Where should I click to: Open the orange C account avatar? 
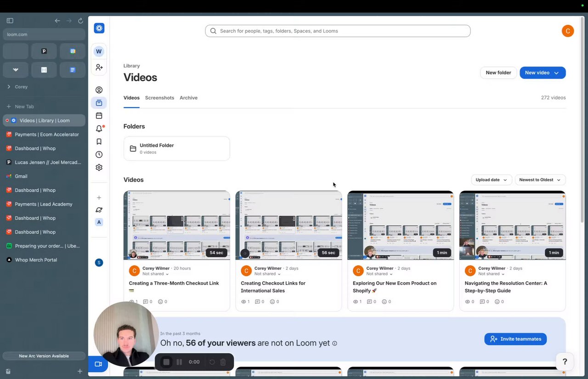(x=568, y=31)
